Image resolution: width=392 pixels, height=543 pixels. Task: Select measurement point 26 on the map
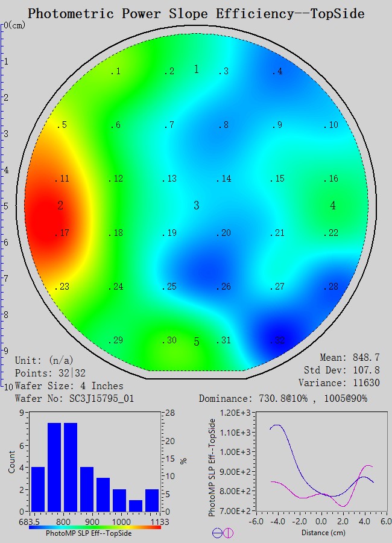[x=224, y=287]
